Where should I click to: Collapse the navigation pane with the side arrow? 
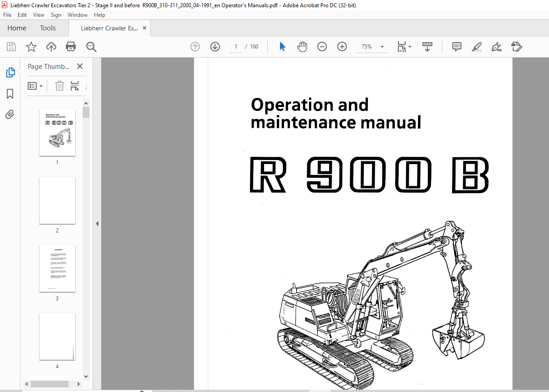click(x=97, y=223)
